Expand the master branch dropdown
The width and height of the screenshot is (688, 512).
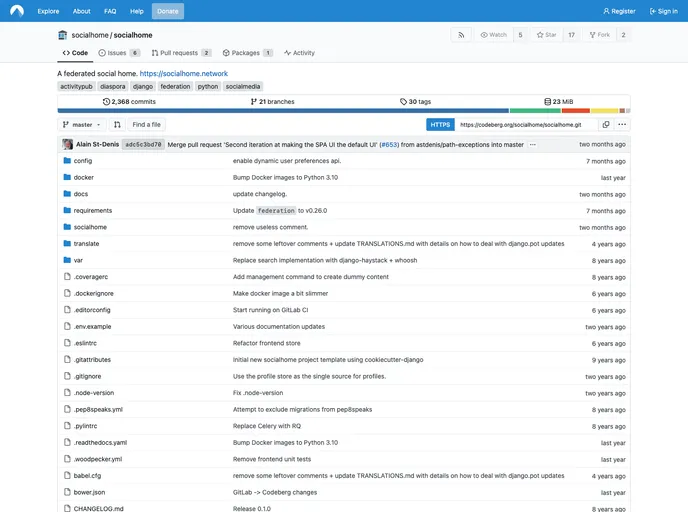(82, 125)
